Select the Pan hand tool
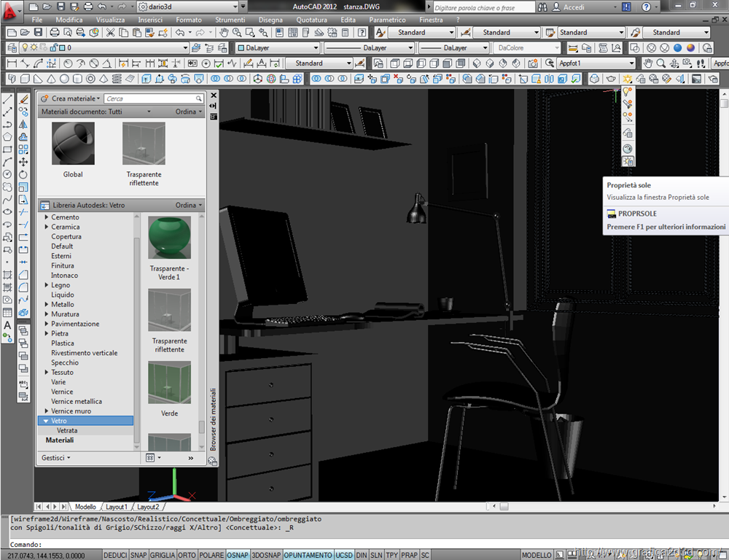Viewport: 729px width, 560px height. coord(224,33)
